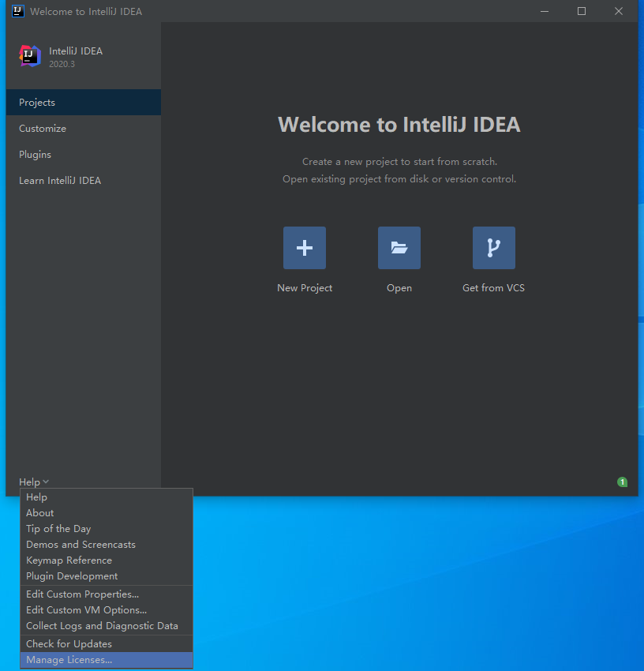Select the Projects tab

pyautogui.click(x=84, y=103)
